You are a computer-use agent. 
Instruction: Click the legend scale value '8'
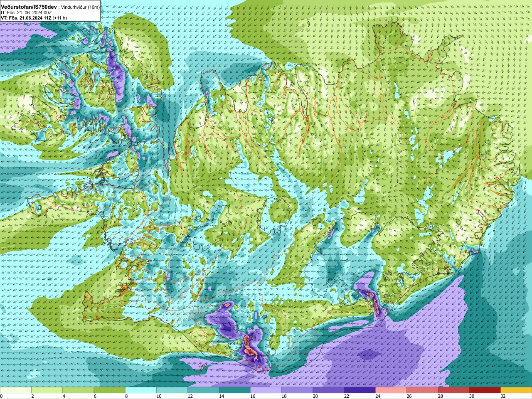pyautogui.click(x=127, y=396)
